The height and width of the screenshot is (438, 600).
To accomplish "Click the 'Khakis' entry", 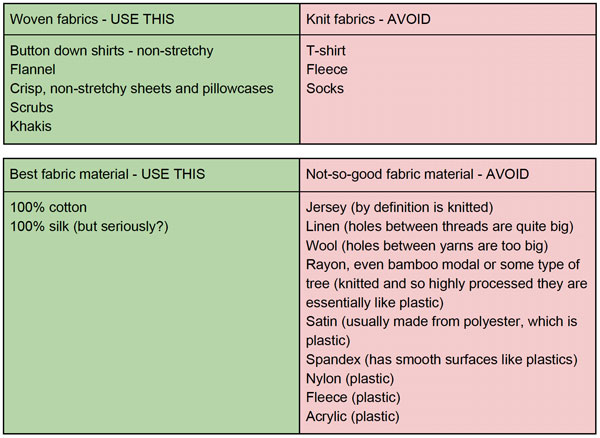I will pyautogui.click(x=31, y=127).
